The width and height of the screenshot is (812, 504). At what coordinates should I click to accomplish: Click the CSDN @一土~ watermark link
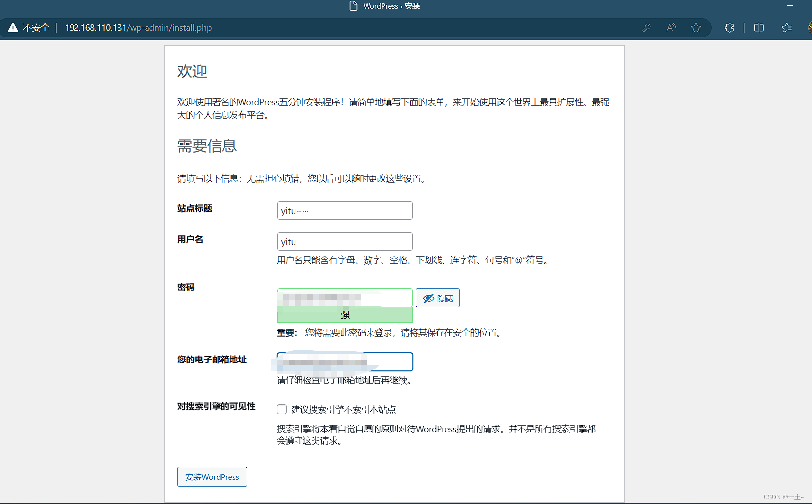point(783,497)
